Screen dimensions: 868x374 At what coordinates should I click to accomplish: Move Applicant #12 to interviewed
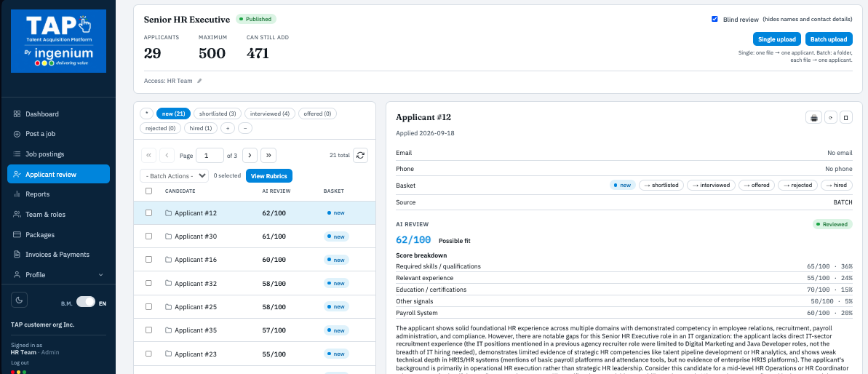coord(712,186)
